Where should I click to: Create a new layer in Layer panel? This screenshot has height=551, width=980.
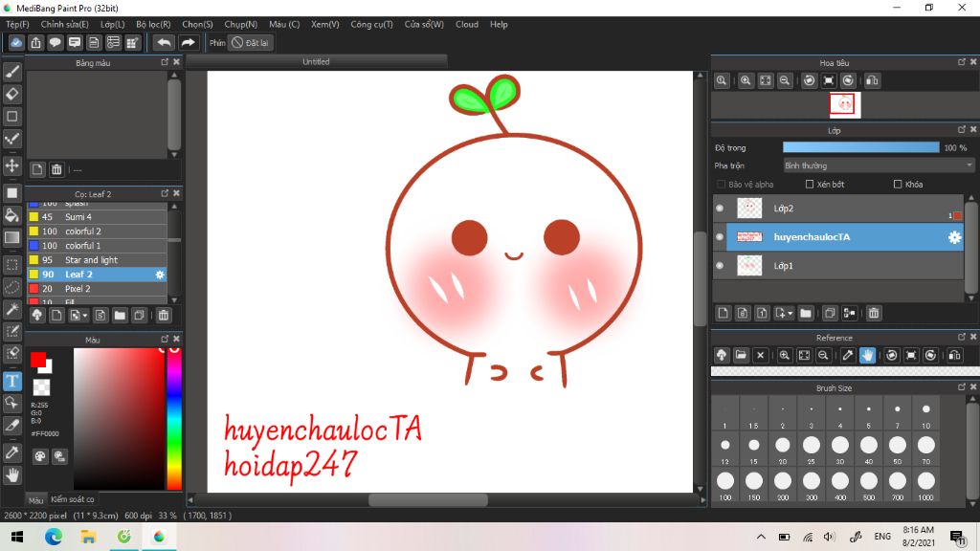[724, 313]
